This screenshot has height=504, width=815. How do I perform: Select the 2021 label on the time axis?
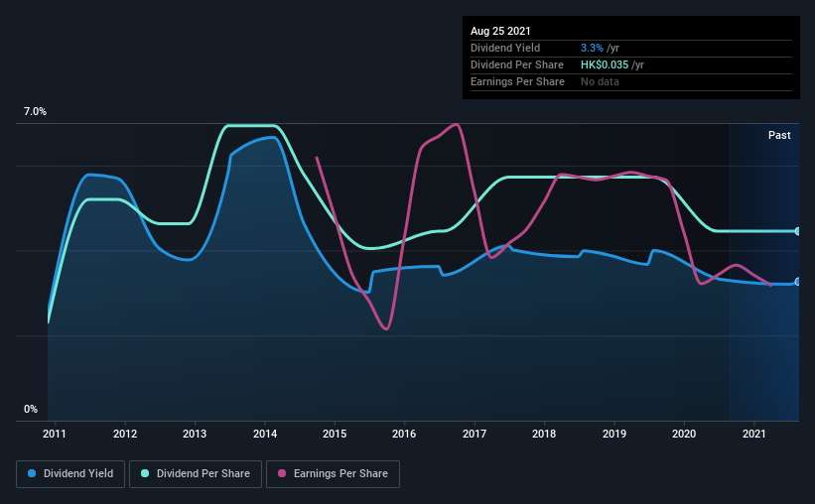click(x=754, y=434)
